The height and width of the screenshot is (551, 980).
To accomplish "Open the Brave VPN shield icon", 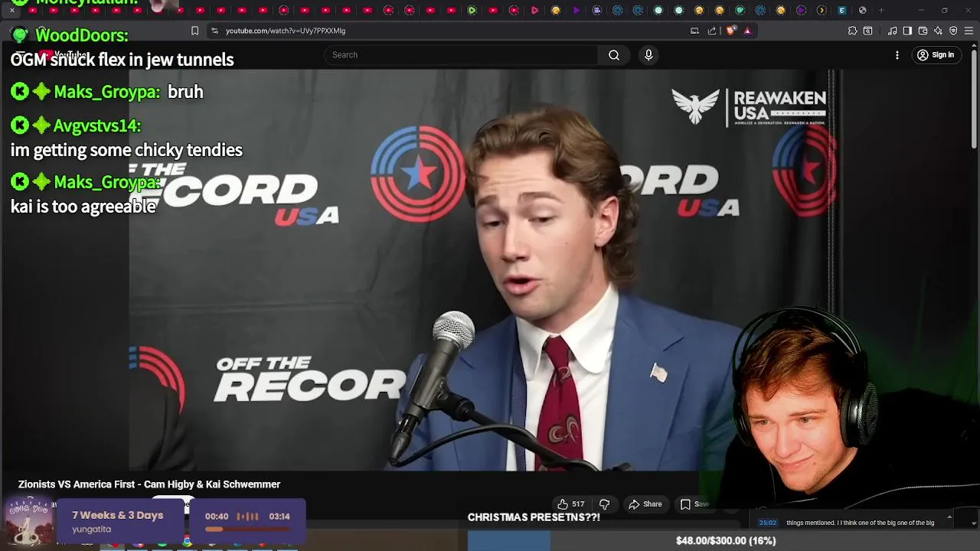I will [953, 31].
